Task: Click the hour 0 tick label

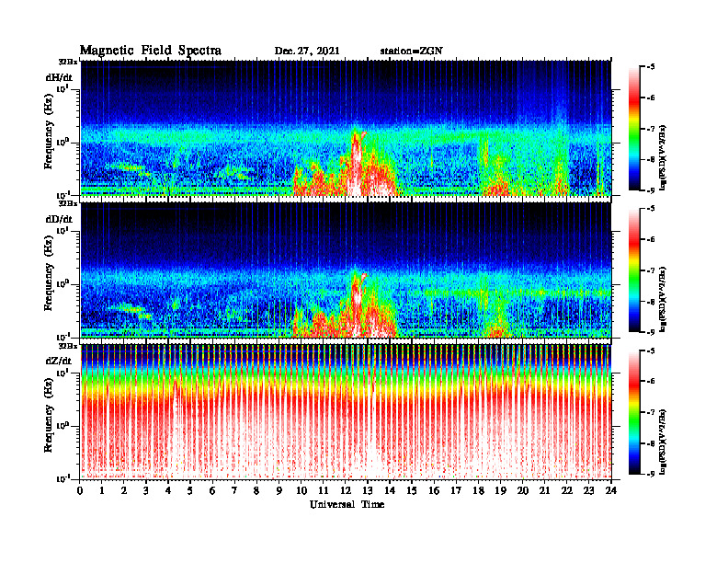Action: [80, 490]
